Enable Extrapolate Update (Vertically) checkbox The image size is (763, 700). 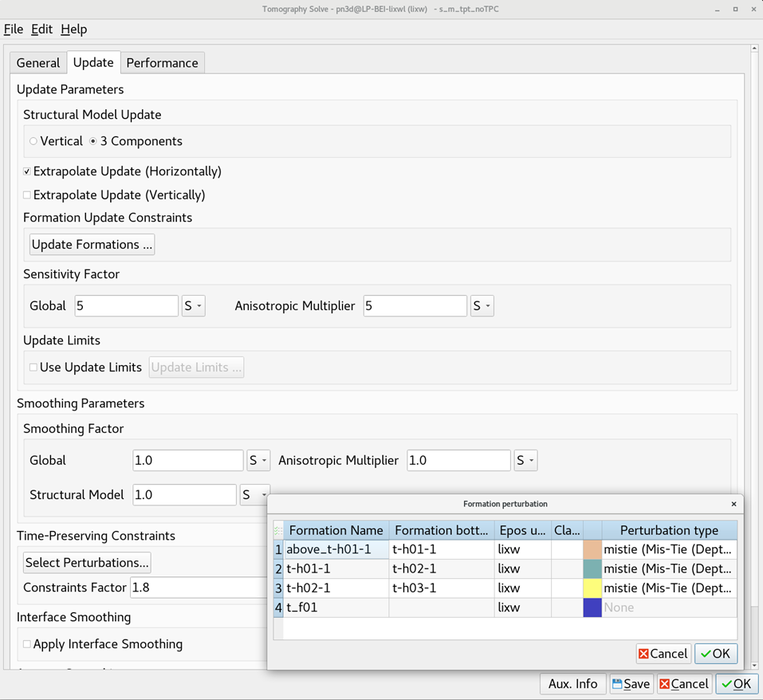(x=27, y=195)
